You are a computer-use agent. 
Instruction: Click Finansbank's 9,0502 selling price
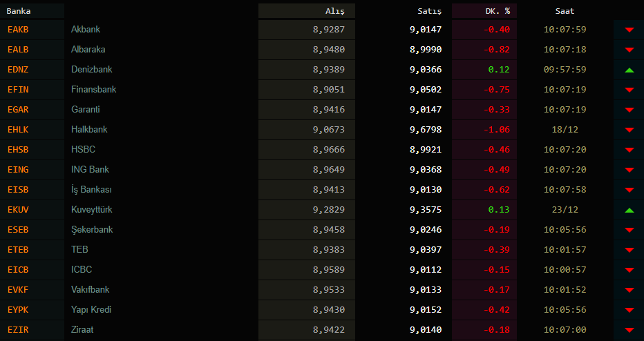tap(425, 90)
